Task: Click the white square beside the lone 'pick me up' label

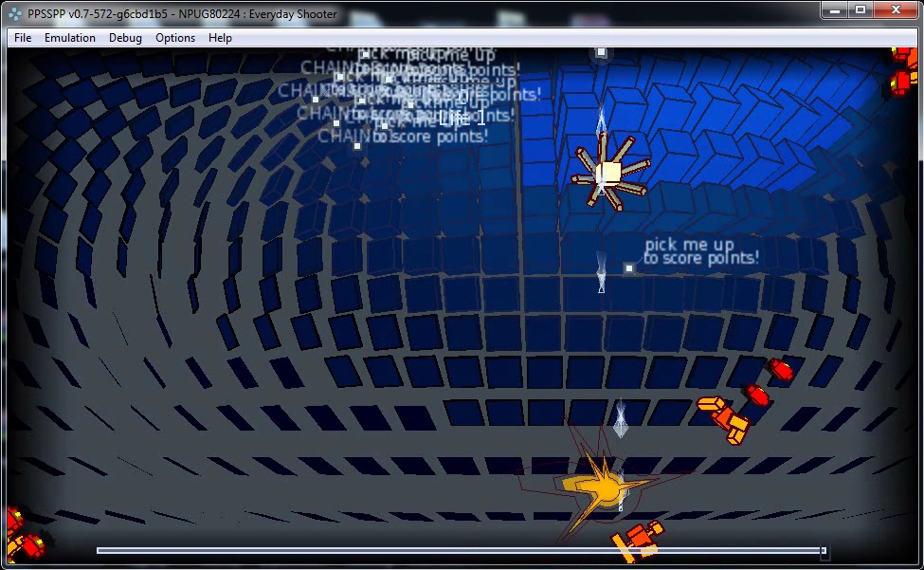Action: click(x=628, y=268)
